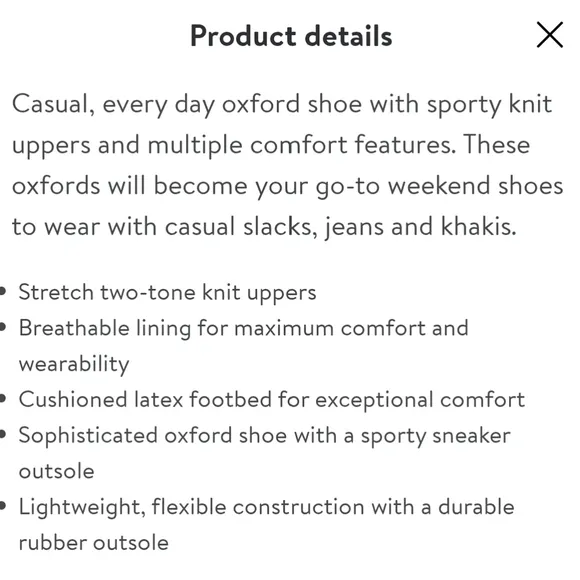Click the line starting 'Casual, every day oxford'

pos(282,104)
